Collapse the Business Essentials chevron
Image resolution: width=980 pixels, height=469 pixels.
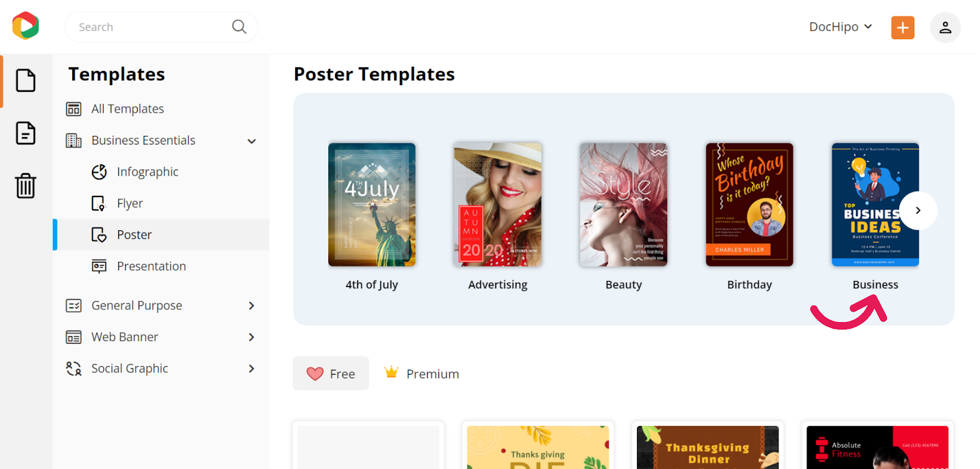click(252, 141)
